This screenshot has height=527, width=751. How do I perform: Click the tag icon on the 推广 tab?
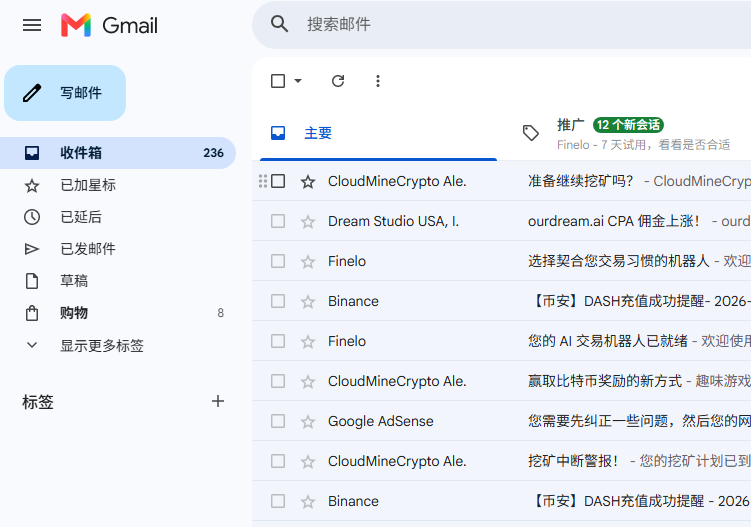[x=531, y=133]
